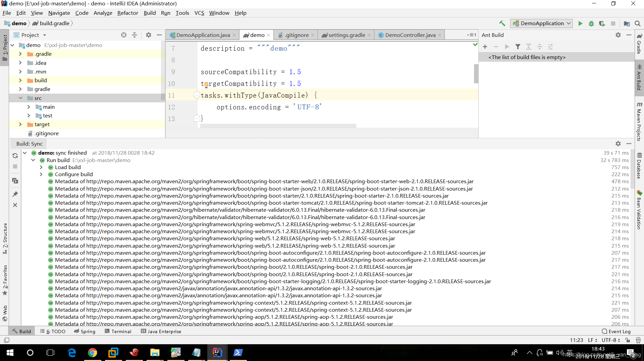
Task: Start debugging with the bug icon
Action: (x=591, y=23)
